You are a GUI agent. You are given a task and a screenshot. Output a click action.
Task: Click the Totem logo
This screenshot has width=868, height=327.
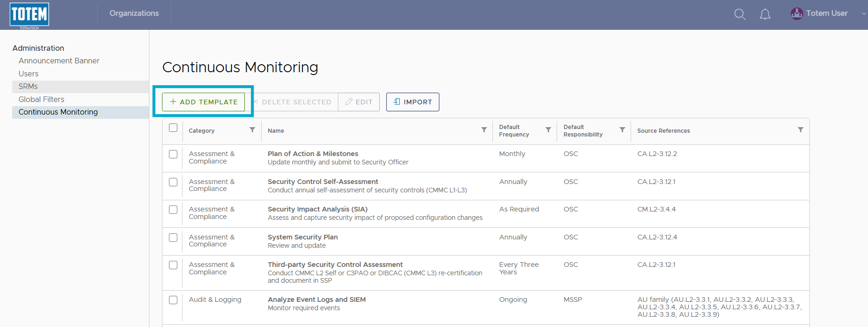coord(29,15)
